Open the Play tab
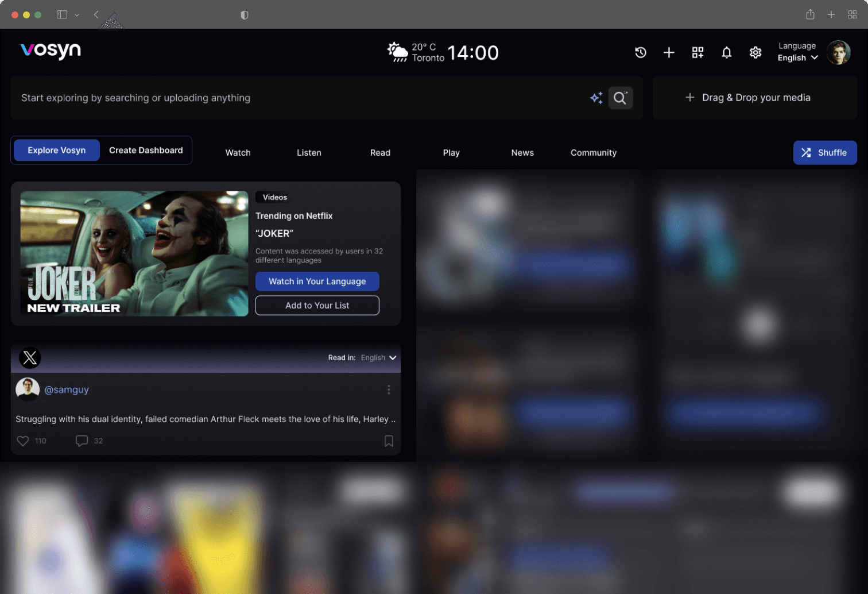This screenshot has width=868, height=594. pyautogui.click(x=451, y=153)
